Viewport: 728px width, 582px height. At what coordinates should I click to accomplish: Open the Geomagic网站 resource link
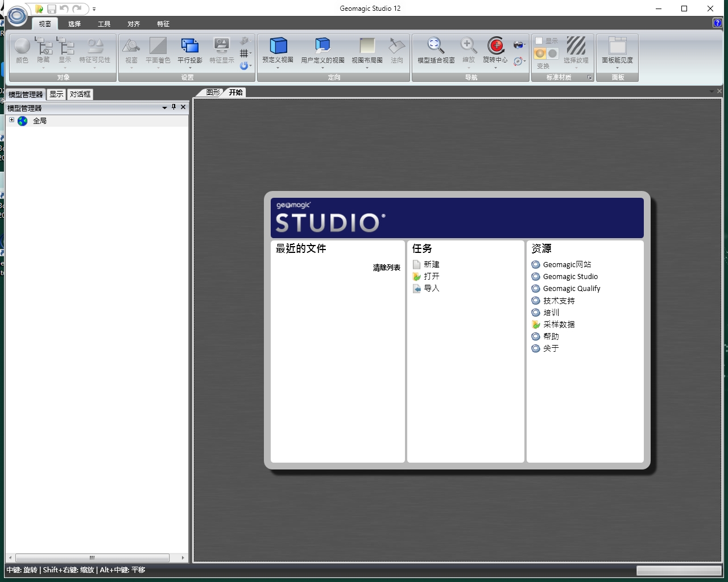pyautogui.click(x=567, y=264)
